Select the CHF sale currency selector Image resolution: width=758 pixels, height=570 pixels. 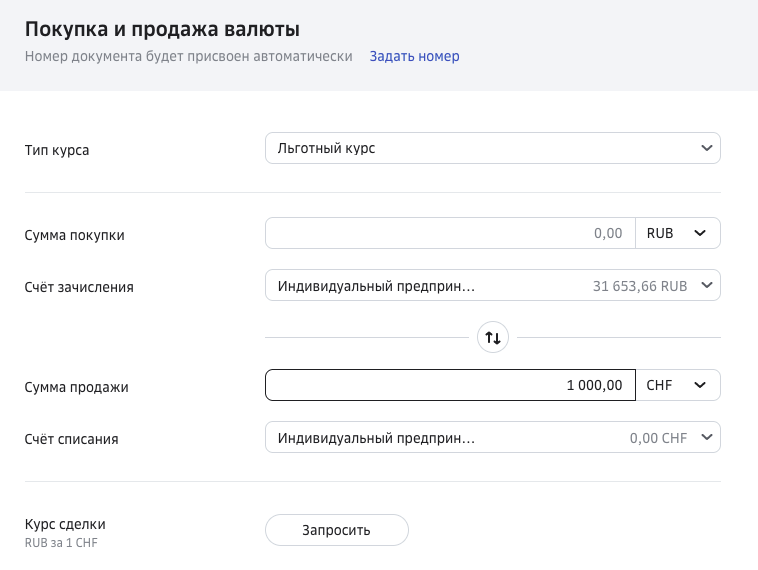[x=678, y=385]
